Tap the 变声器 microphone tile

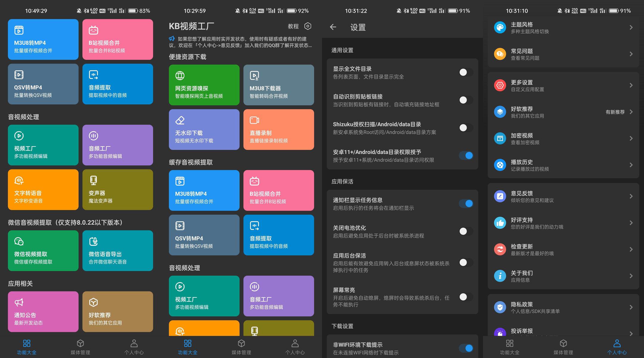[x=117, y=189]
